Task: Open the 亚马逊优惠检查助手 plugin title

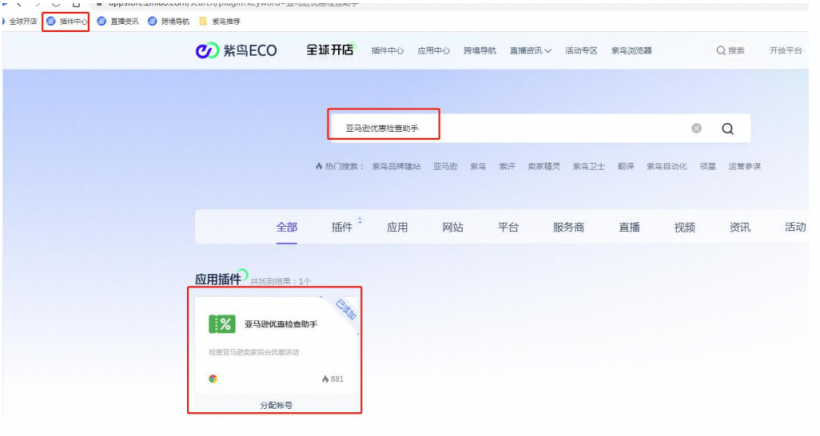Action: click(x=281, y=324)
